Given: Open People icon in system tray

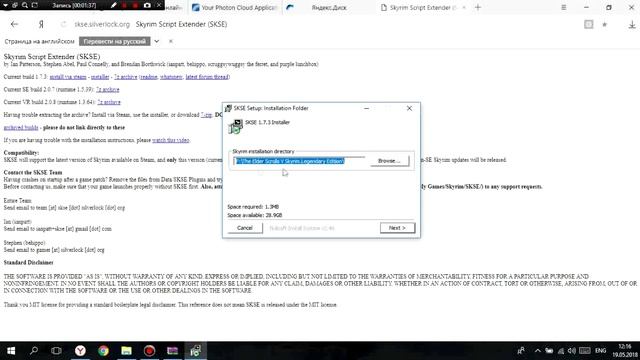Looking at the screenshot, I should (521, 351).
